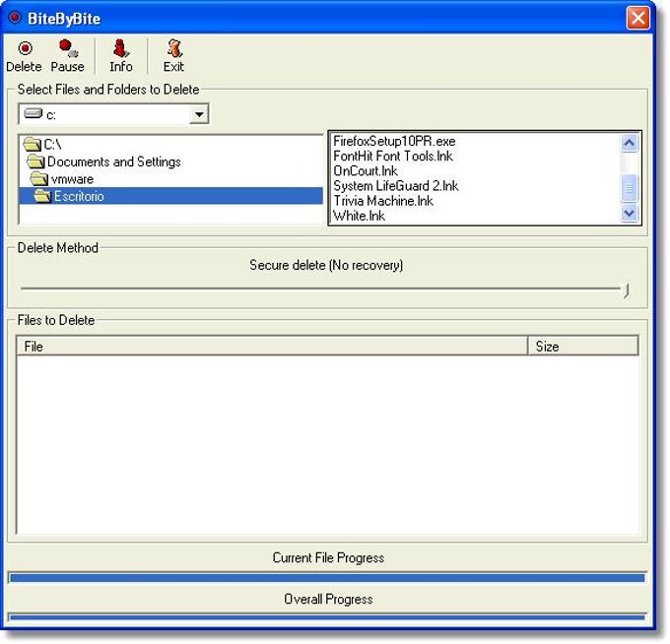This screenshot has height=644, width=670.
Task: Open the c: drive dropdown arrow
Action: (x=199, y=114)
